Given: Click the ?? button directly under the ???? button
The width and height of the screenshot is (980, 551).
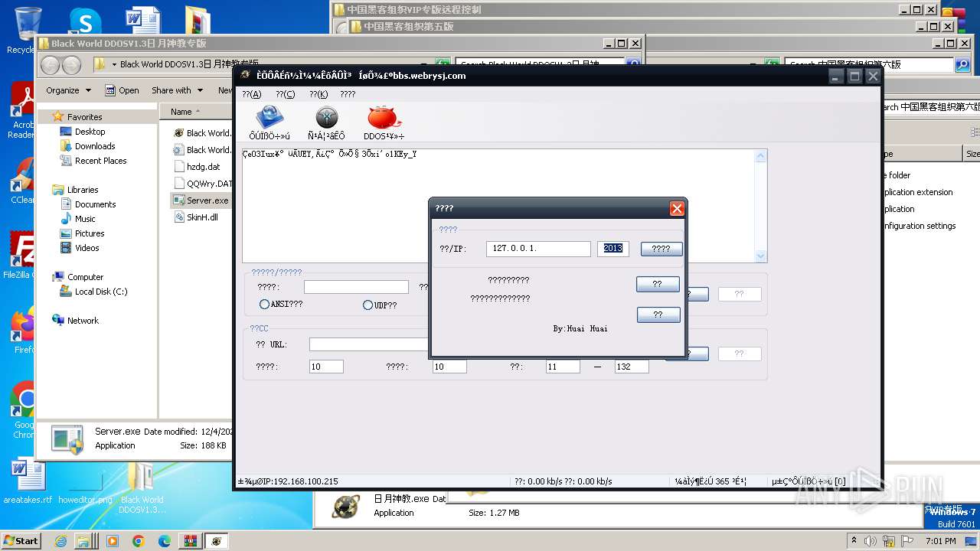Looking at the screenshot, I should click(658, 284).
